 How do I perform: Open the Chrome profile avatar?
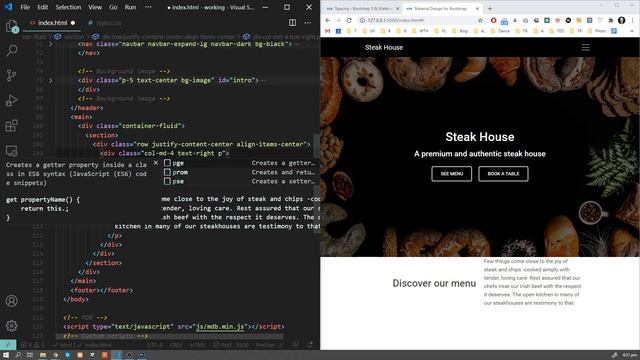coord(622,20)
